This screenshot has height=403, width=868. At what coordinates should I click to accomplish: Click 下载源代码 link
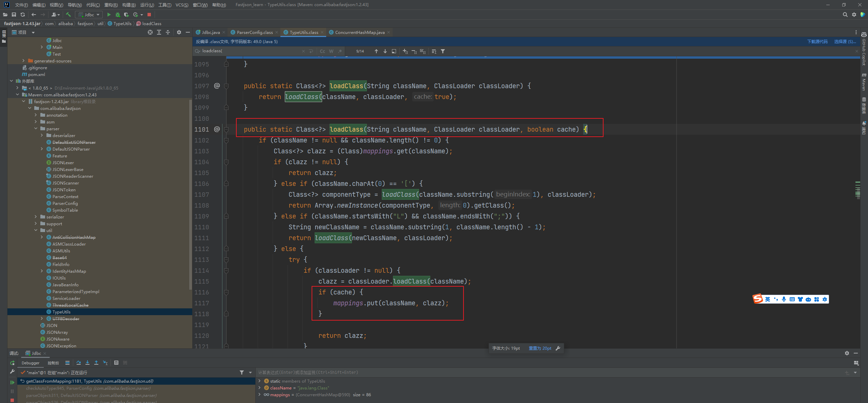pyautogui.click(x=817, y=42)
